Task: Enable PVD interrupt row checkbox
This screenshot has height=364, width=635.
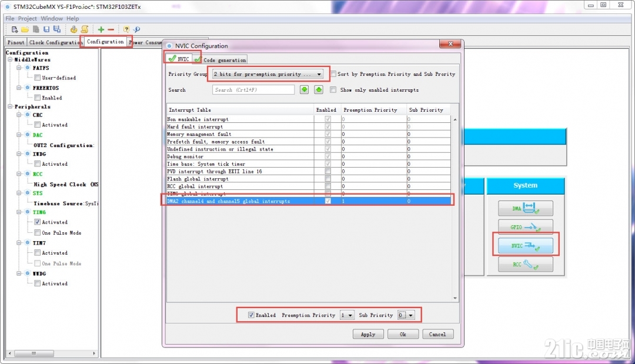Action: pos(328,171)
